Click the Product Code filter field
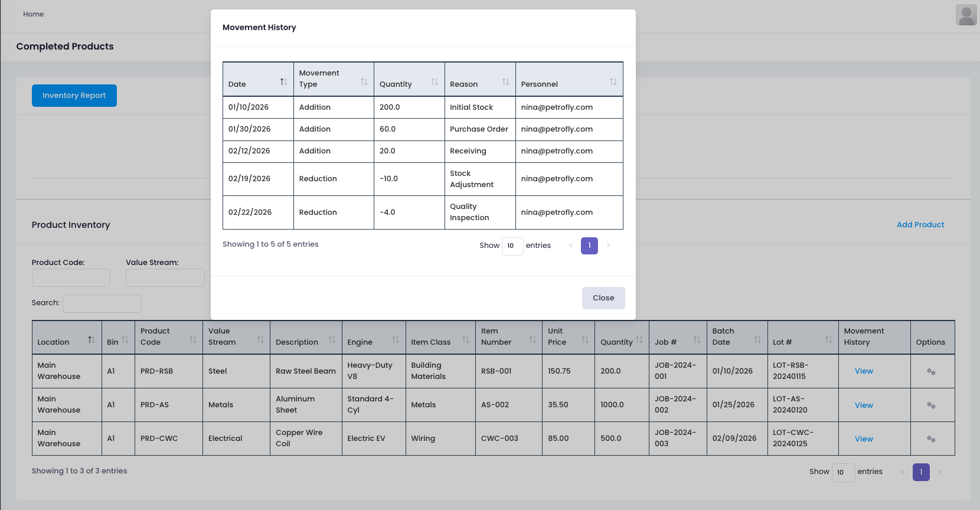This screenshot has height=510, width=980. 71,278
